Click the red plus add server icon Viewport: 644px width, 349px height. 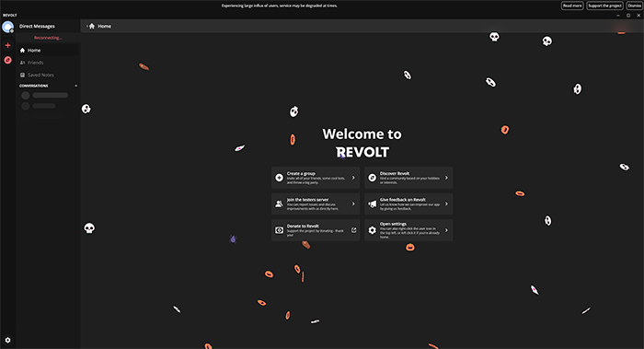click(7, 45)
